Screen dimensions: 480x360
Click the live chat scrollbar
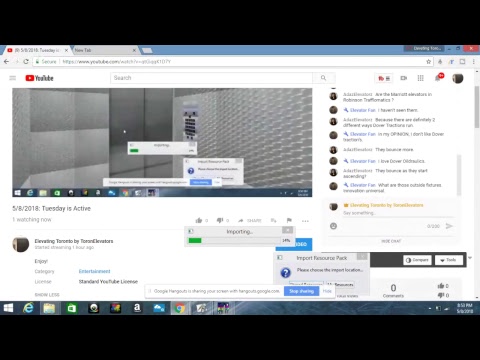(459, 175)
